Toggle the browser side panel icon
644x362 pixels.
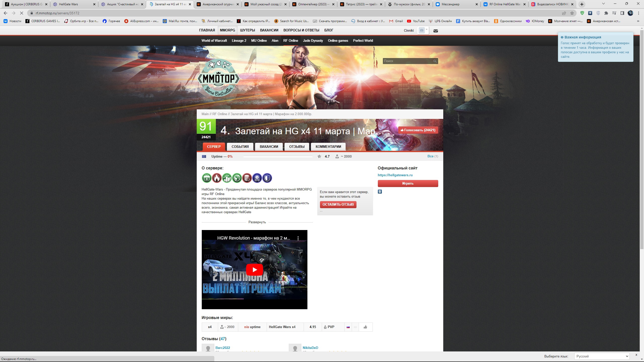click(622, 13)
